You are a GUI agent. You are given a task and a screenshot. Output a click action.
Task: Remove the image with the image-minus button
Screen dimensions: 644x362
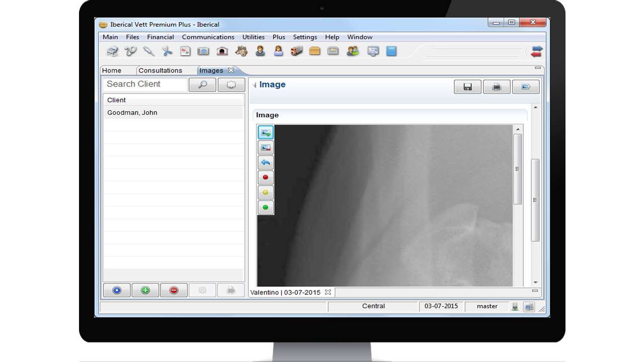[x=266, y=148]
